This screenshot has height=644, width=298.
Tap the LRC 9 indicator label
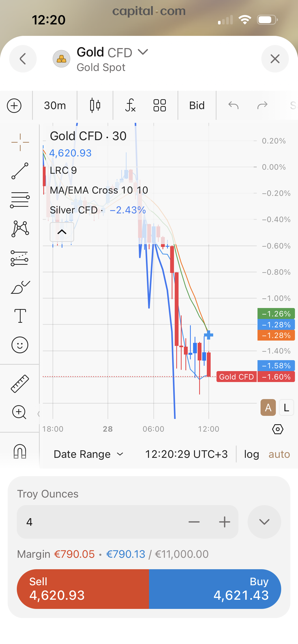(63, 170)
